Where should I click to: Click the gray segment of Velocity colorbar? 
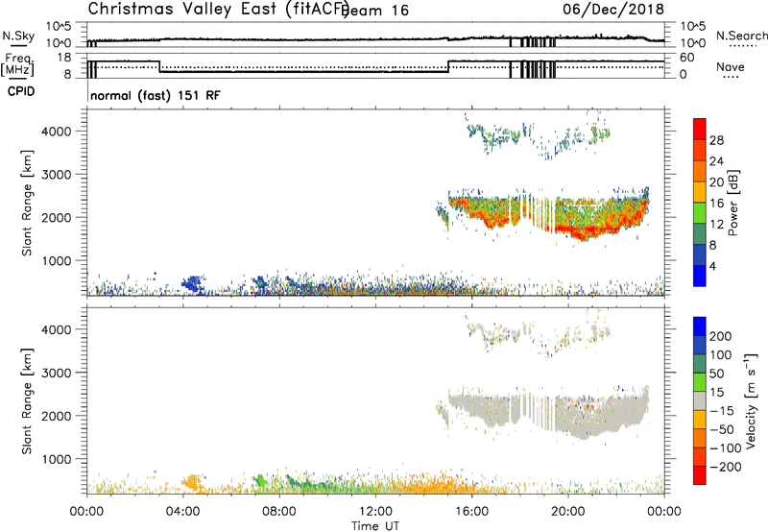pos(700,401)
